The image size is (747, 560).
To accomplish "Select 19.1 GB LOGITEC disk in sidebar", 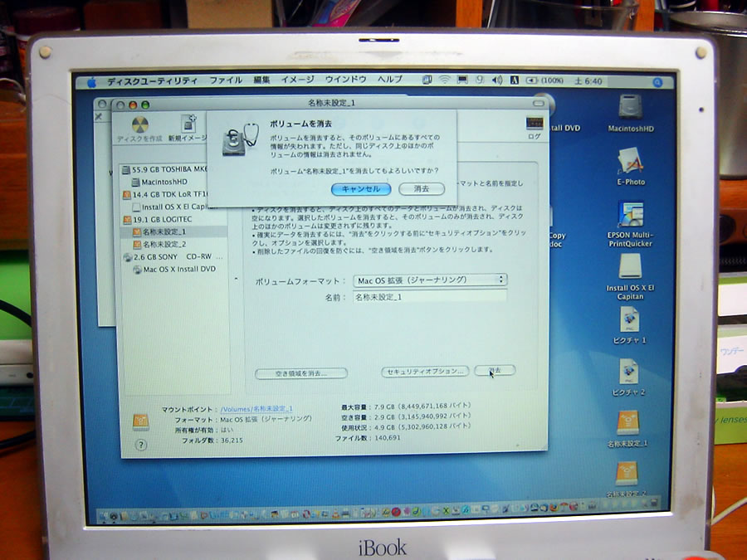I will click(x=157, y=220).
